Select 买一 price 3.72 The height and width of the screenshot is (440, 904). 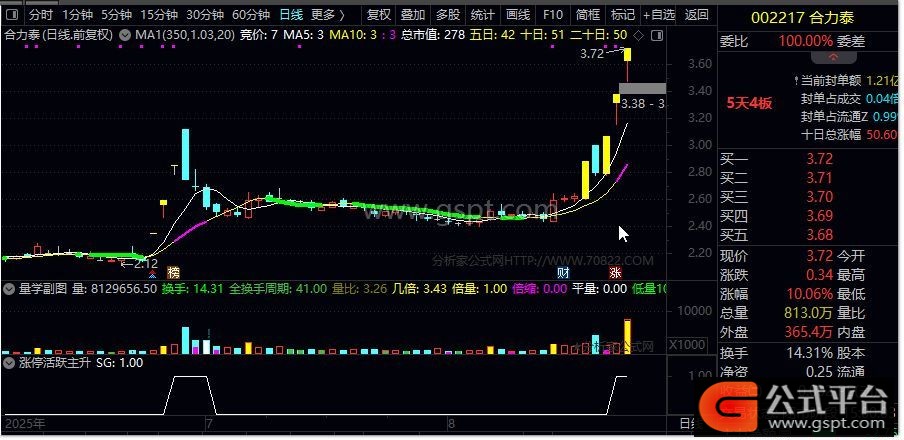click(819, 159)
